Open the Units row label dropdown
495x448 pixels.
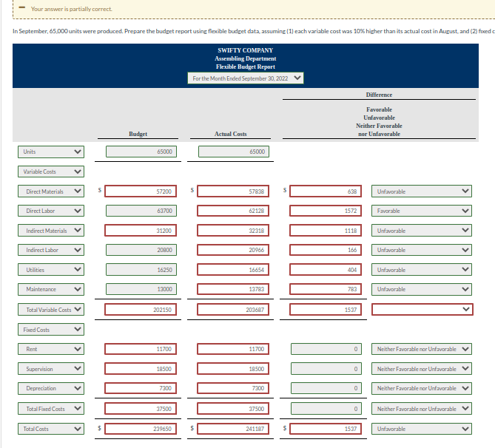pos(51,152)
